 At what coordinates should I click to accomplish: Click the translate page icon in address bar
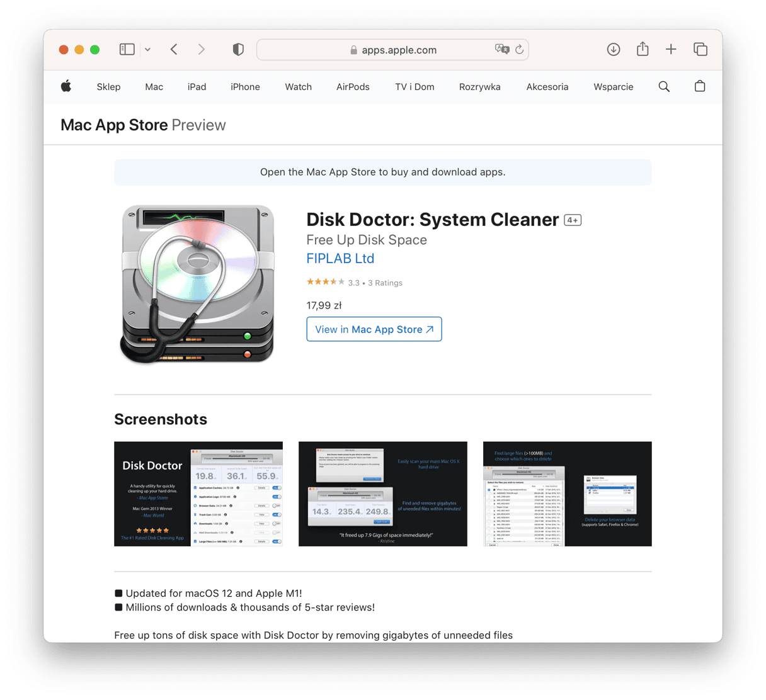[501, 49]
